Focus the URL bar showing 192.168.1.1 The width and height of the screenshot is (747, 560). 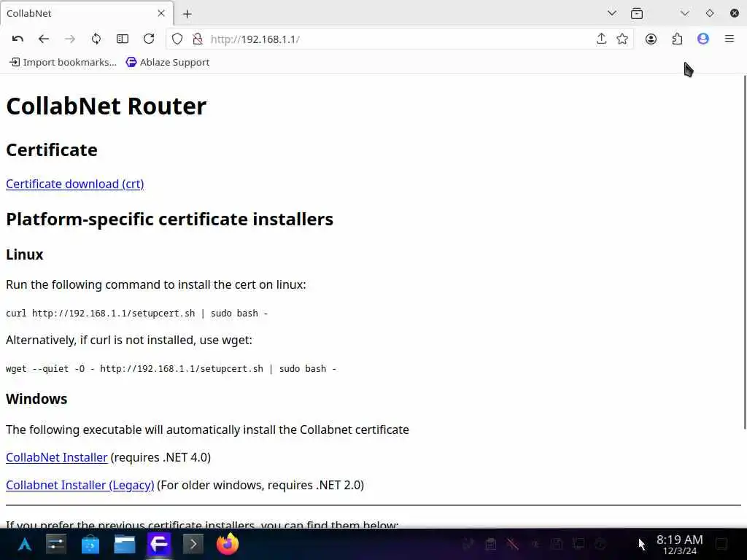click(x=398, y=39)
